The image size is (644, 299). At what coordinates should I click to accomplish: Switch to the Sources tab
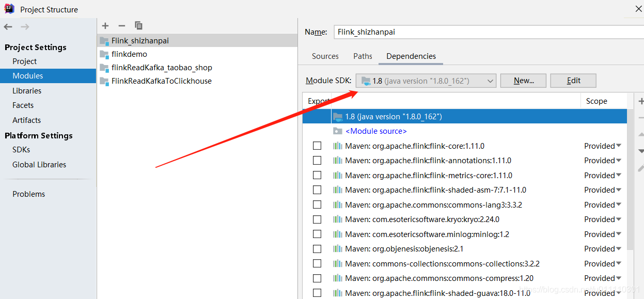[x=325, y=56]
